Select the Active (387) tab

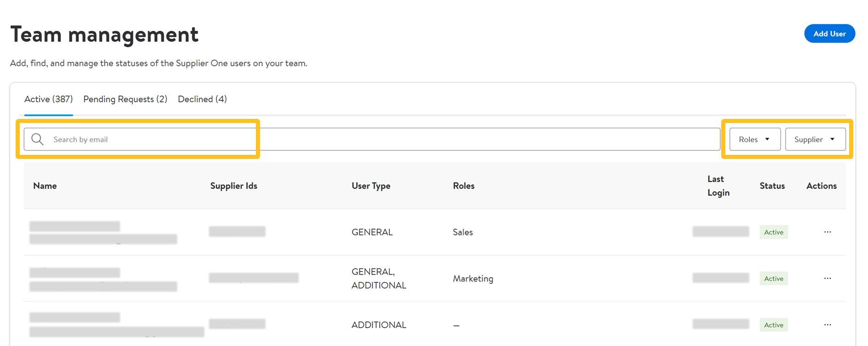coord(48,99)
